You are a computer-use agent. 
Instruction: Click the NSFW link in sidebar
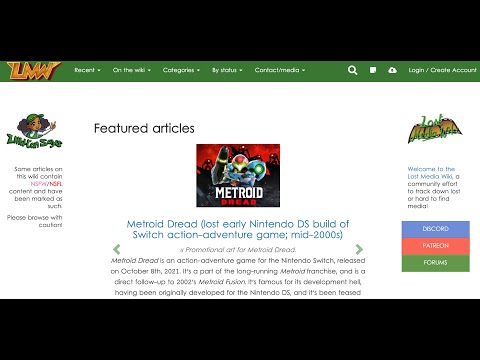point(39,184)
